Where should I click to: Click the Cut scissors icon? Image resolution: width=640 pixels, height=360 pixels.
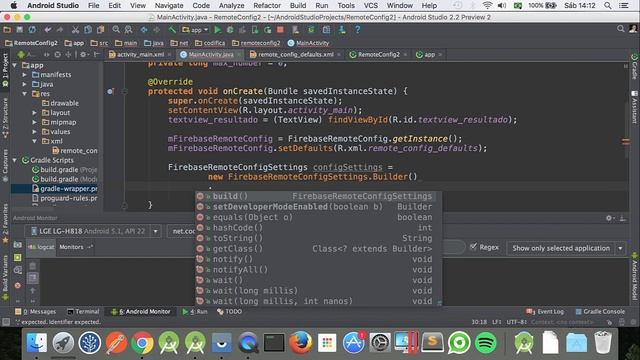tap(75, 30)
